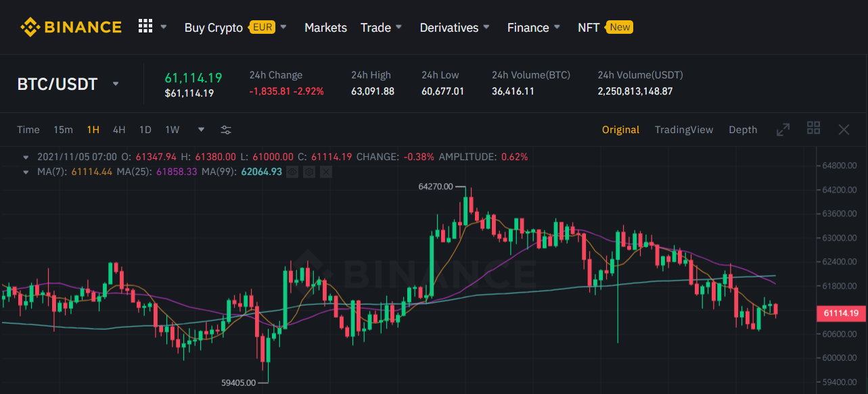This screenshot has width=868, height=394.
Task: Open chart indicator settings sliders icon
Action: [226, 130]
